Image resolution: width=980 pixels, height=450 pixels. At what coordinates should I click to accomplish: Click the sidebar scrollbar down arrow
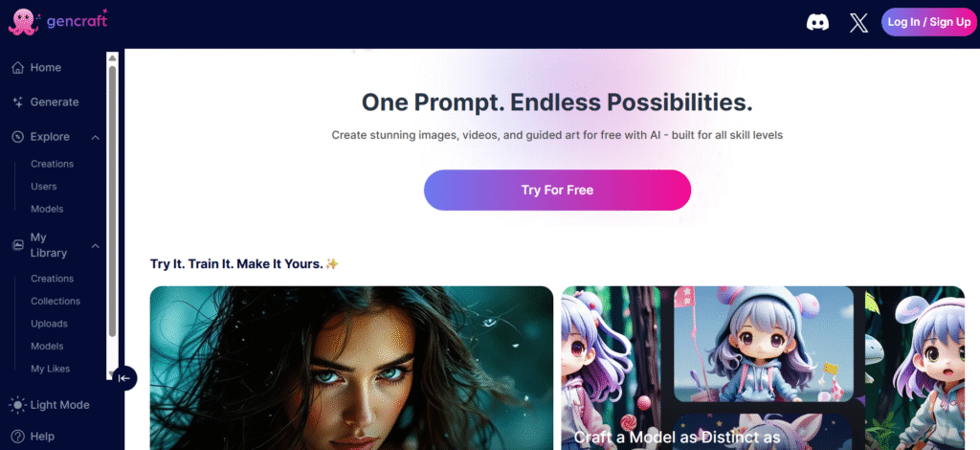(x=113, y=374)
